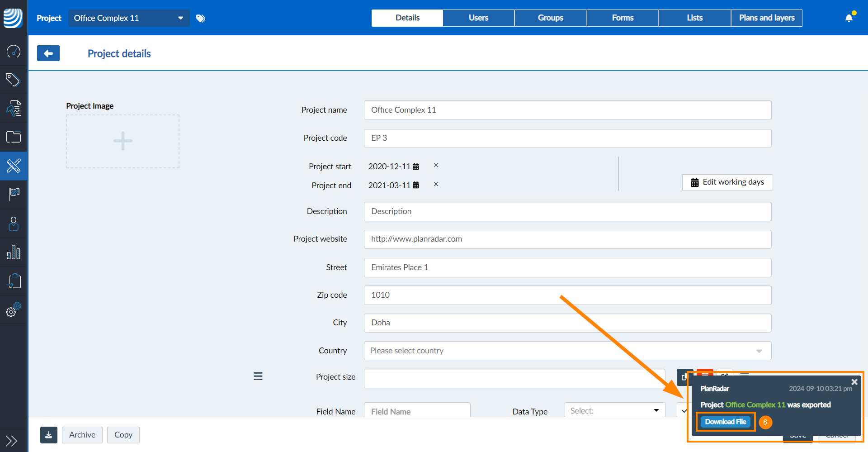Screen dimensions: 868x452
Task: Switch to the Users tab
Action: tap(479, 18)
